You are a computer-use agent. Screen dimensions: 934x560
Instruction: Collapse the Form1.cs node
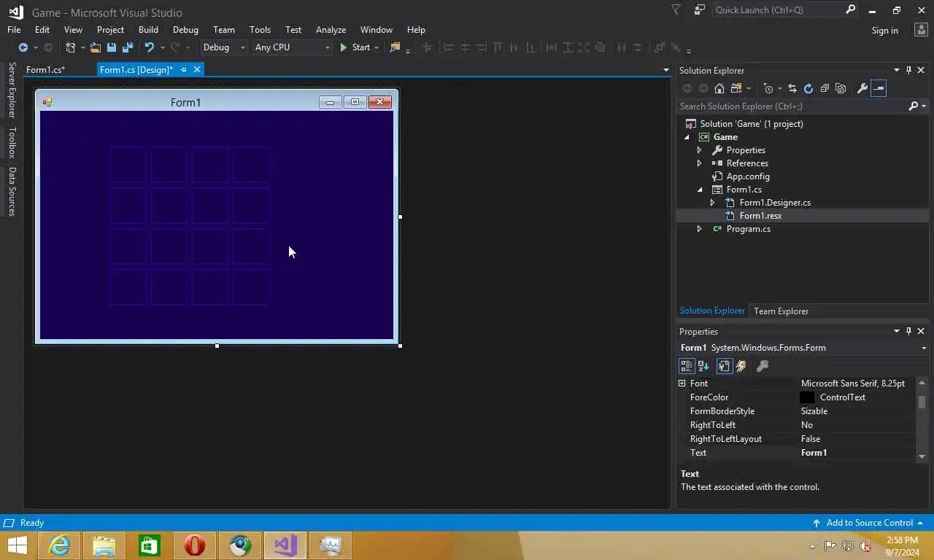[x=700, y=190]
